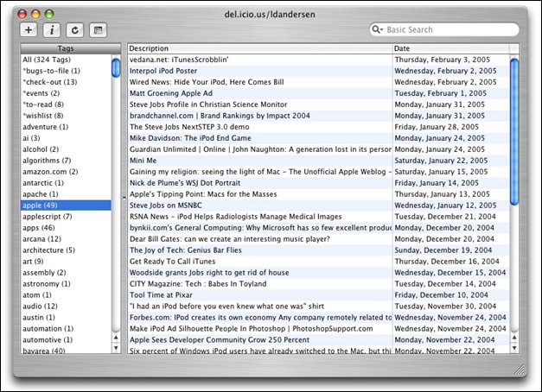Viewport: 542px width, 392px height.
Task: Select the *bugs-to-file (1) tag
Action: click(x=66, y=71)
